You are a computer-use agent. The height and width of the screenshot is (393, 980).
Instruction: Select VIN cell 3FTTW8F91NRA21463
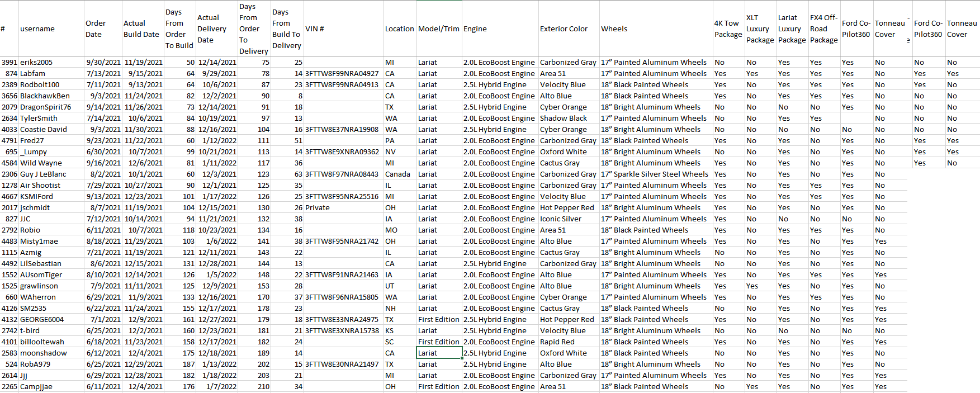(x=343, y=274)
